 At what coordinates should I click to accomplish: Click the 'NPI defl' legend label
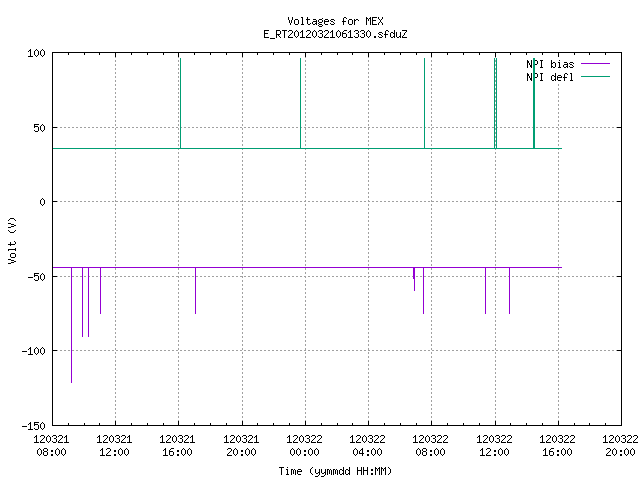tap(550, 77)
